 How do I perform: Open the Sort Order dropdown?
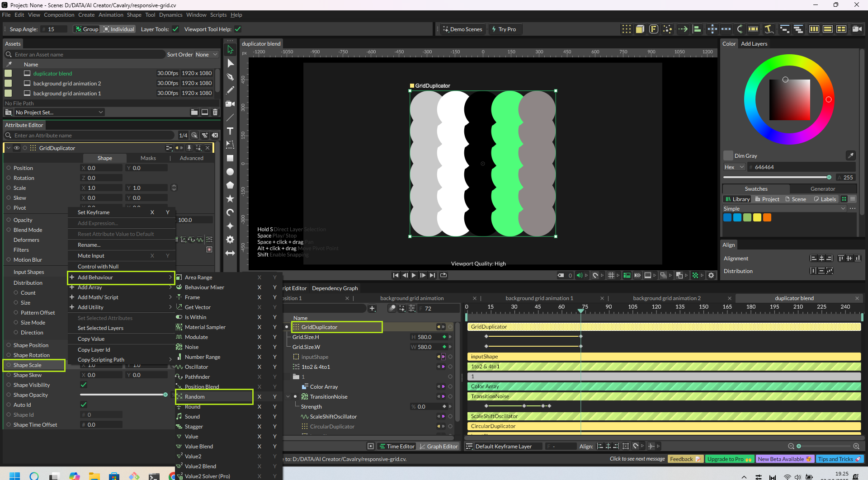tap(206, 55)
